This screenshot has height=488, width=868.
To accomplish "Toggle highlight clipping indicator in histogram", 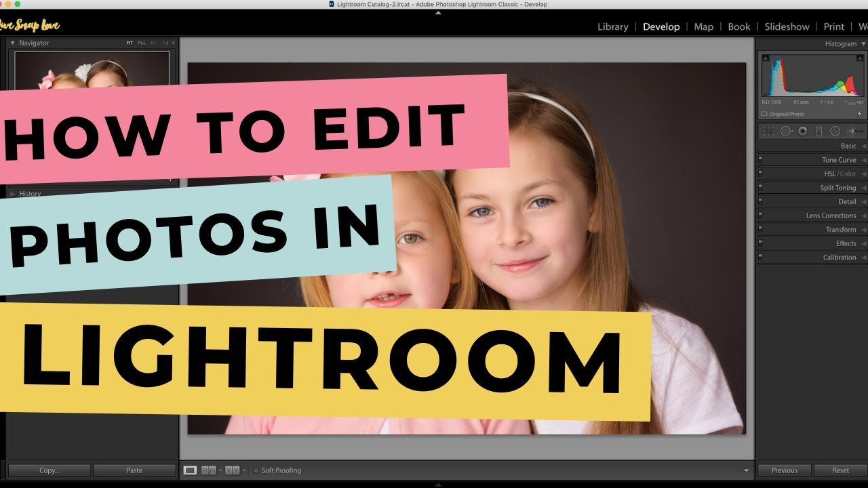I will pyautogui.click(x=861, y=58).
